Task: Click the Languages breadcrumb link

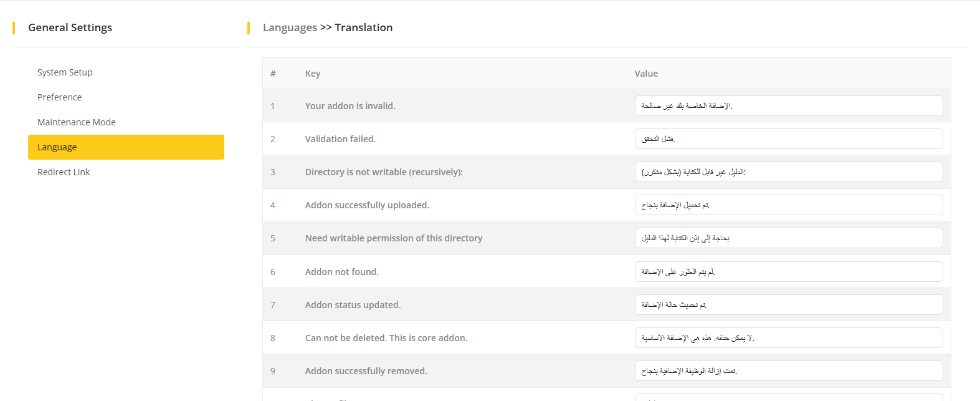Action: click(x=290, y=27)
